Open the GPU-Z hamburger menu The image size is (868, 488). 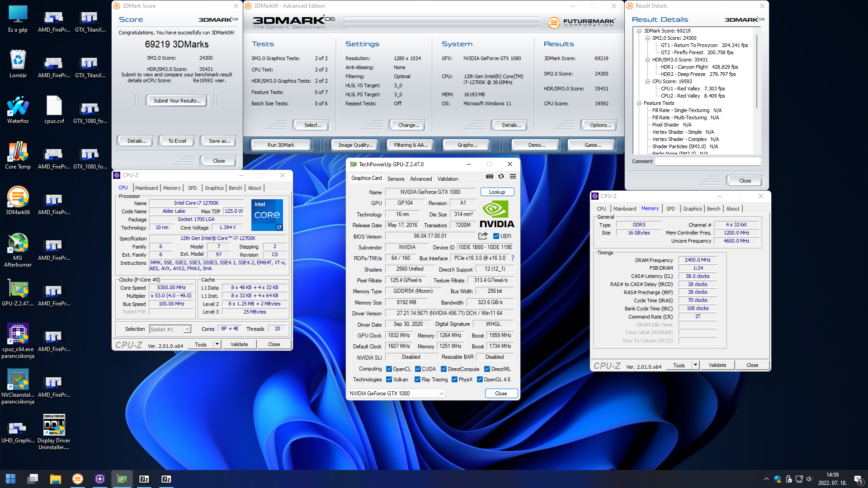[x=513, y=176]
